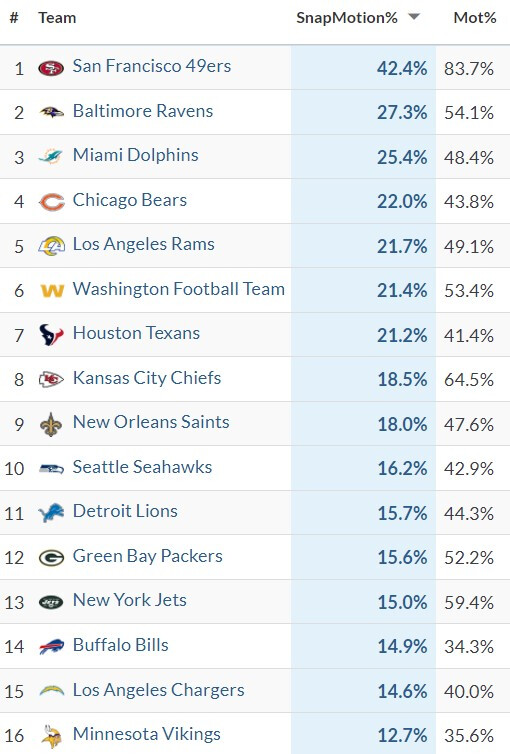
Task: Select the Buffalo Bills 14.9% cell
Action: pyautogui.click(x=363, y=646)
